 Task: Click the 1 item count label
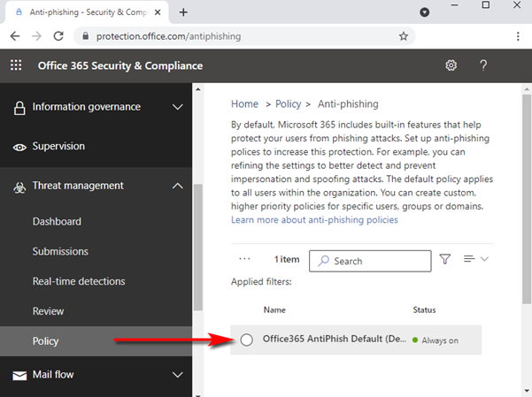point(287,259)
